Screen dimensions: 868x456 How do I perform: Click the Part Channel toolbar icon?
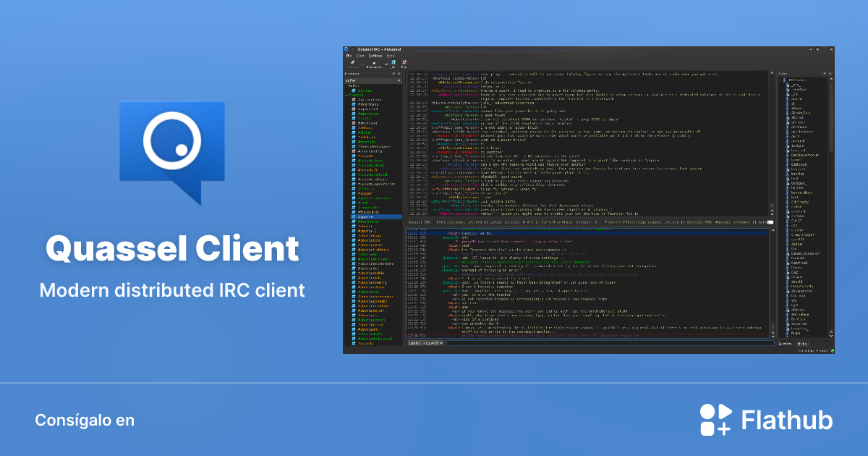pyautogui.click(x=404, y=64)
